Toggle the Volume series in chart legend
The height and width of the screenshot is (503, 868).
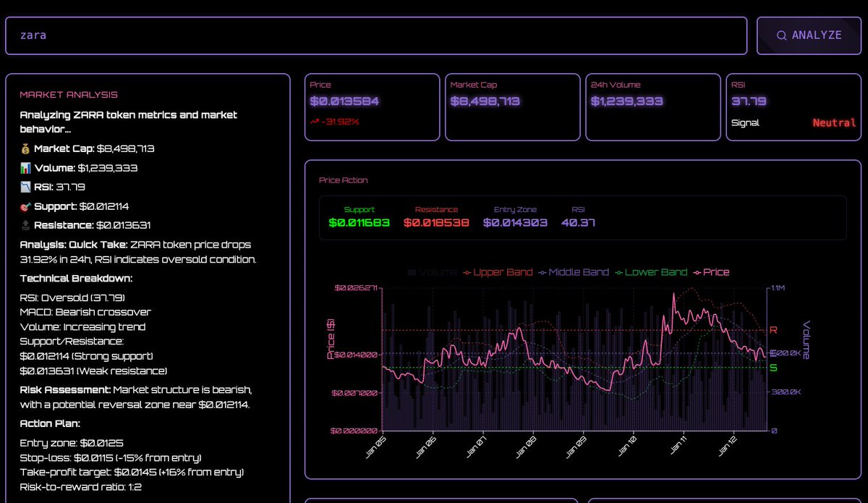[432, 272]
